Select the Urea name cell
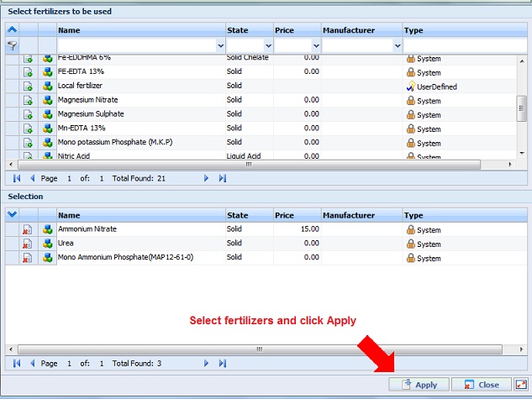 141,244
